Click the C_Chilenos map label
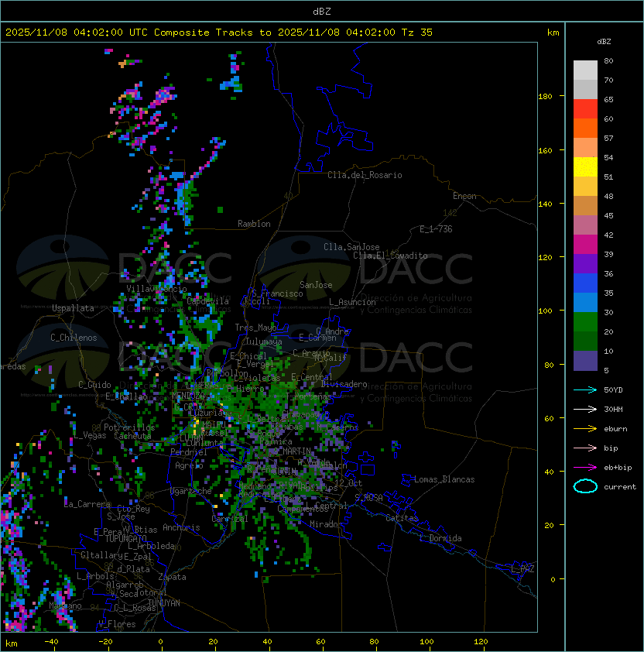Viewport: 644px width, 652px height. click(74, 338)
